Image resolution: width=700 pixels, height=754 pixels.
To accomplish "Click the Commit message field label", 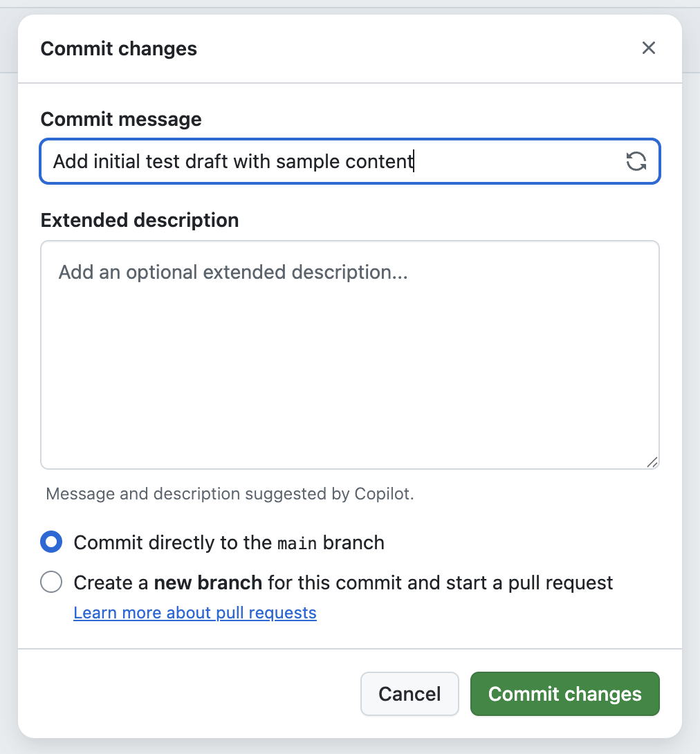I will point(121,119).
